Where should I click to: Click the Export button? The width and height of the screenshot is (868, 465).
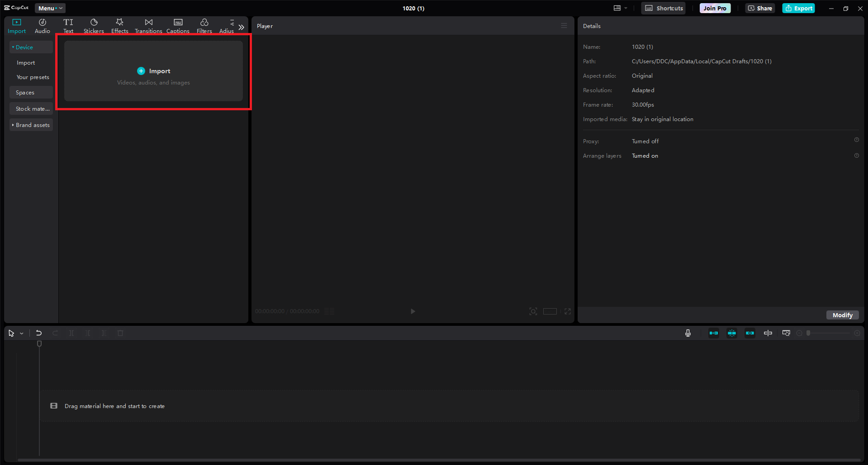(798, 8)
